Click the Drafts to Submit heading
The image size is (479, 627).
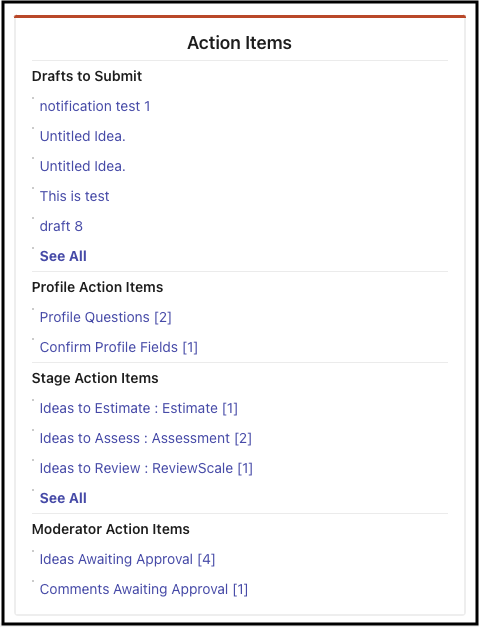click(87, 76)
